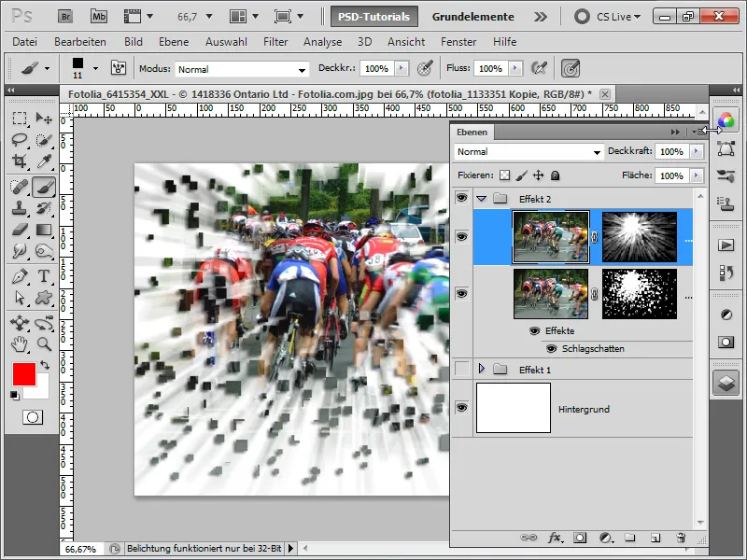Open the brush Modus dropdown

[242, 69]
